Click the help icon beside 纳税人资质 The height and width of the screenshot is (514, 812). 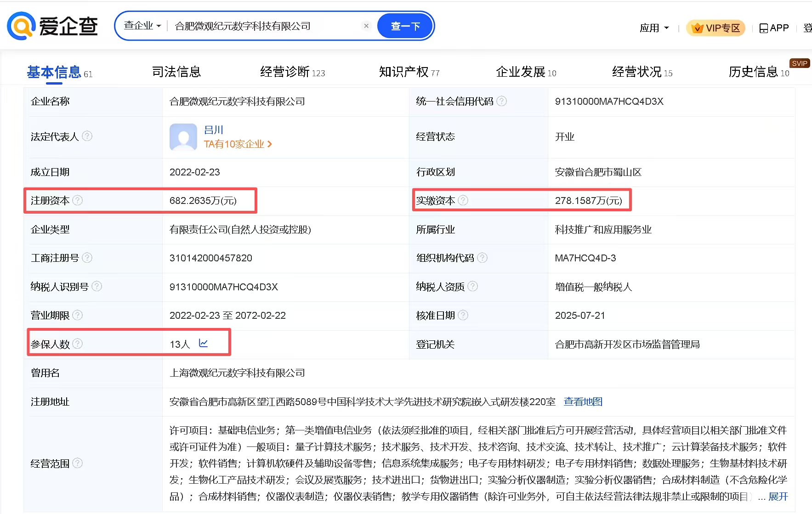(x=472, y=286)
